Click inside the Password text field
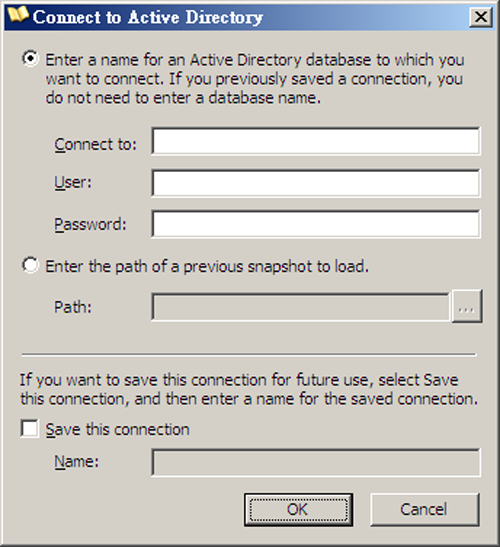The width and height of the screenshot is (500, 547). coord(316,224)
